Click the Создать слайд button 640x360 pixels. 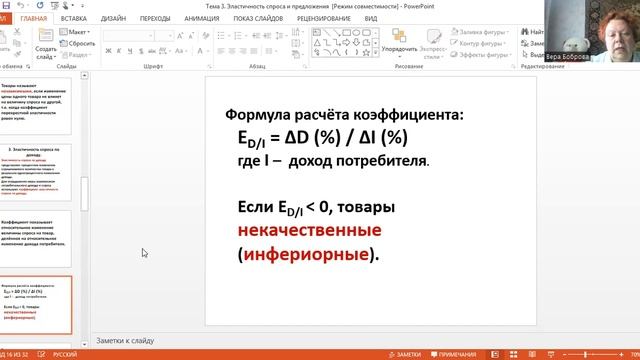click(x=46, y=44)
